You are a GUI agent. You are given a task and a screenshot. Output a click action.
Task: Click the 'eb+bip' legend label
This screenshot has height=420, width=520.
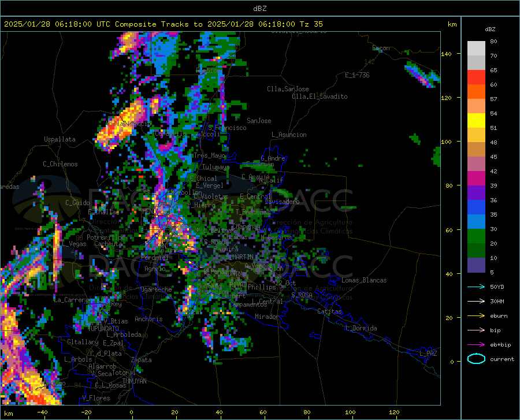pyautogui.click(x=500, y=345)
